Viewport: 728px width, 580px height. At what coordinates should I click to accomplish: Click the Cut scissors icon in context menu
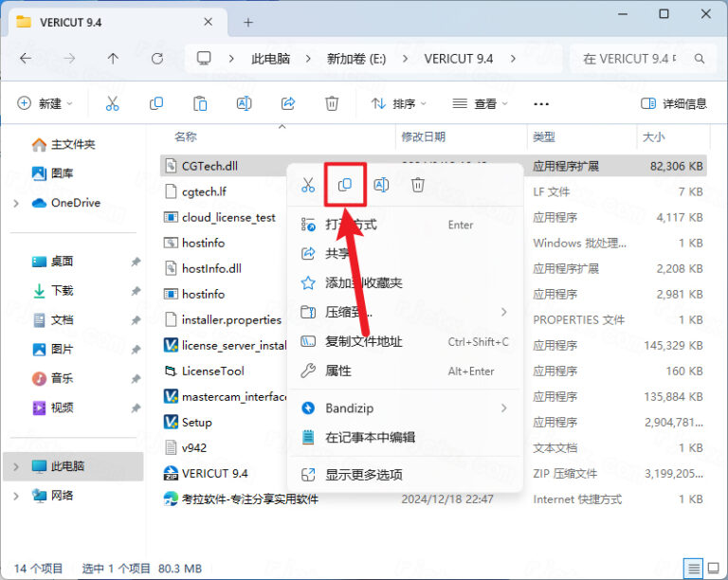point(308,185)
